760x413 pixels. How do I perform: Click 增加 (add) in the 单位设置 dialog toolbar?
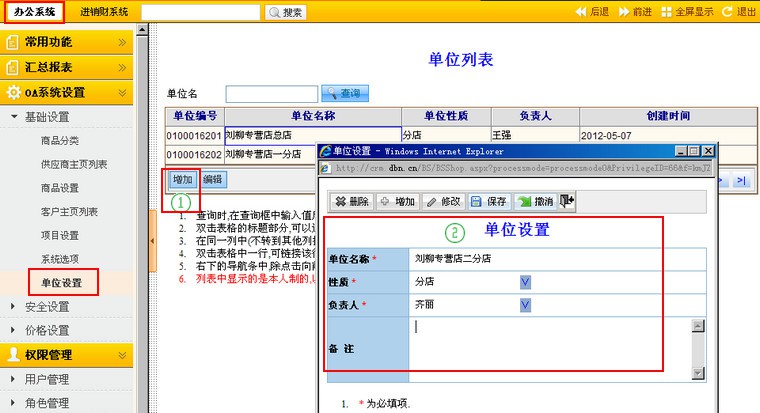pos(397,201)
